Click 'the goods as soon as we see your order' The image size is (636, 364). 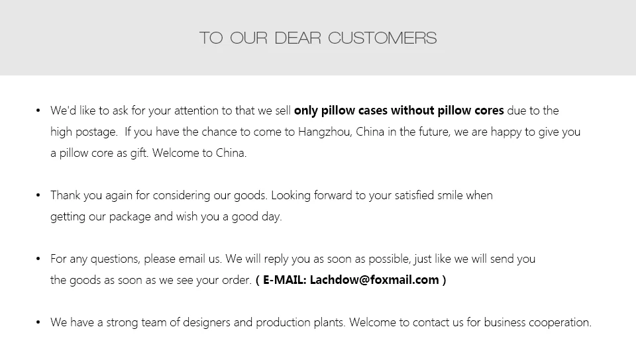[150, 280]
